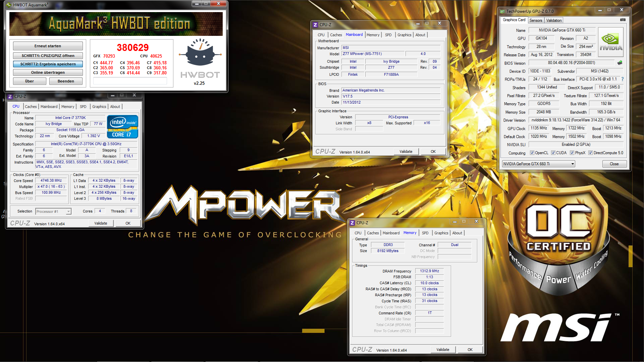The height and width of the screenshot is (362, 644).
Task: Open the Validation tab in GPU-Z
Action: (x=554, y=20)
